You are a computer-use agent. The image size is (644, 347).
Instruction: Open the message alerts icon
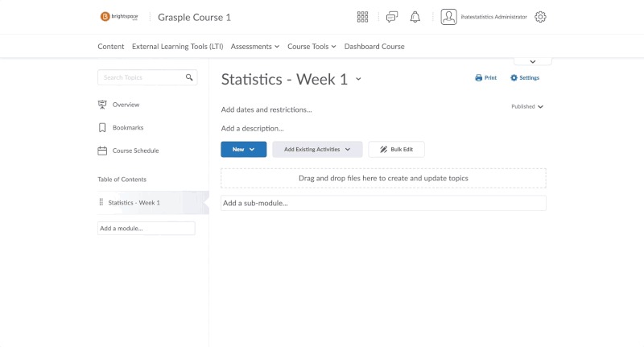tap(392, 17)
